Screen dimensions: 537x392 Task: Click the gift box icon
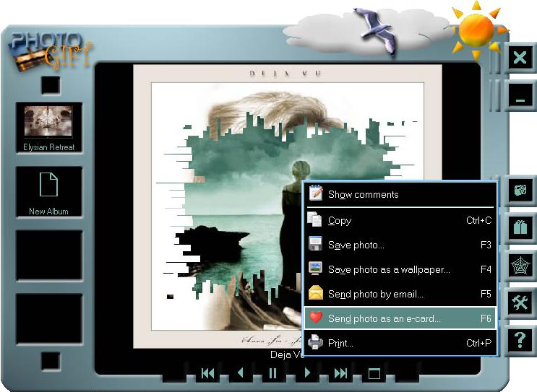click(520, 227)
